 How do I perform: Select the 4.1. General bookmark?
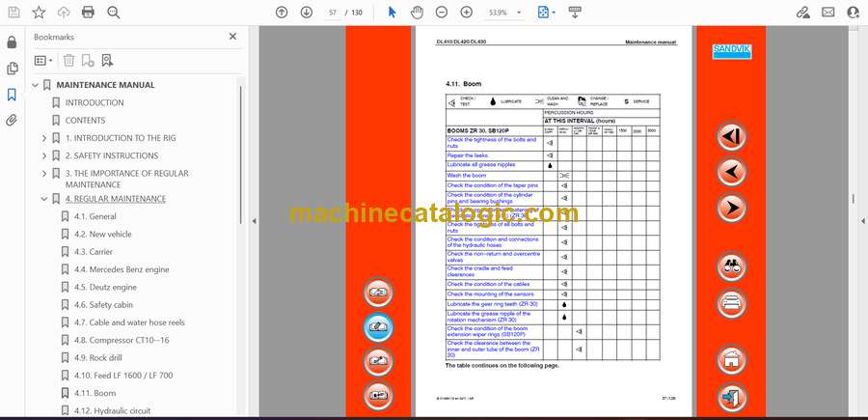(95, 216)
